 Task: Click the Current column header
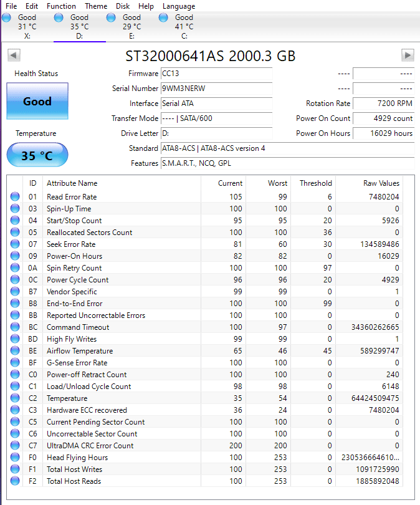(223, 183)
